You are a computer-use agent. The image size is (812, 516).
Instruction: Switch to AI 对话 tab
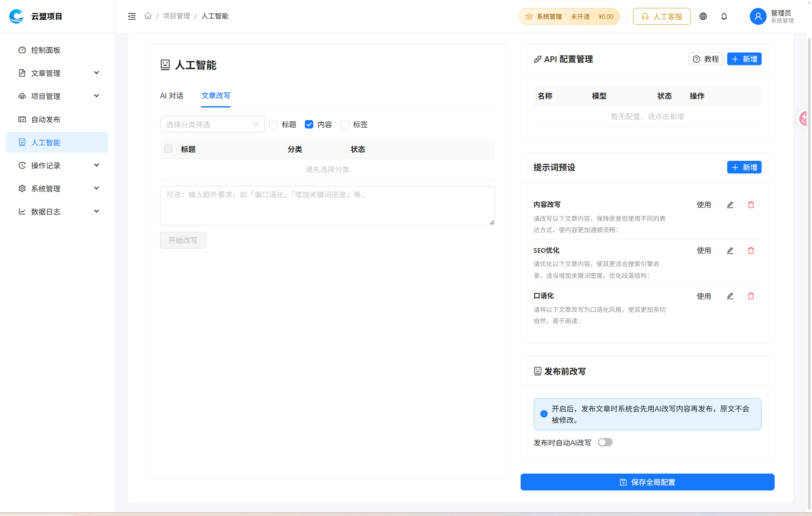tap(172, 96)
